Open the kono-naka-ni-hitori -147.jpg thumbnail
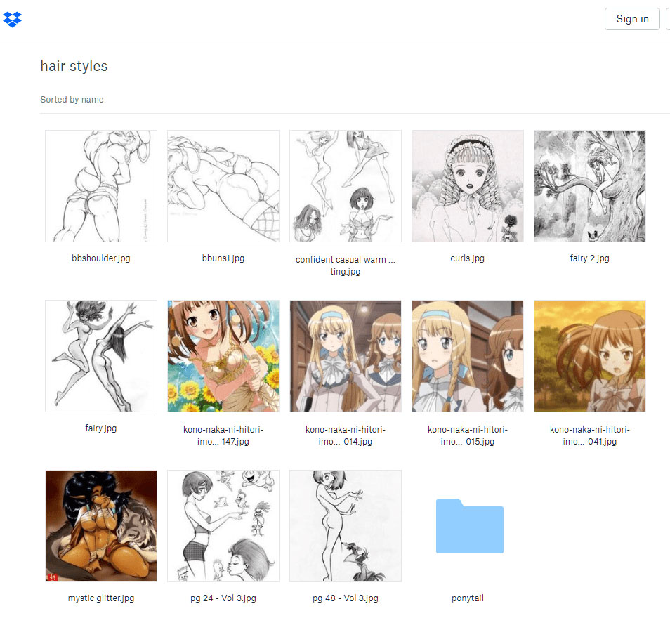 point(223,356)
